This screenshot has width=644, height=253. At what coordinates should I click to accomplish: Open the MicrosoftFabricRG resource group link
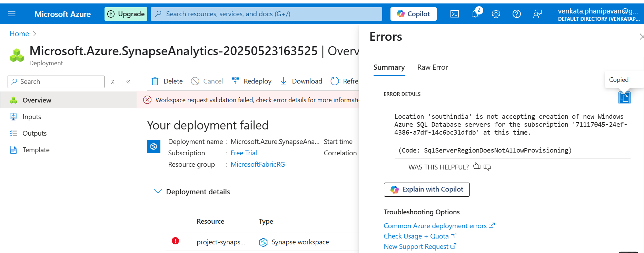[x=258, y=164]
